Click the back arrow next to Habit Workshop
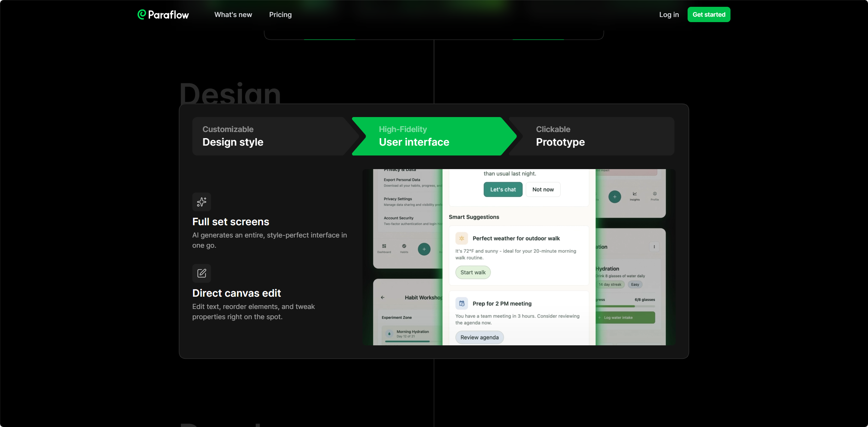 383,297
